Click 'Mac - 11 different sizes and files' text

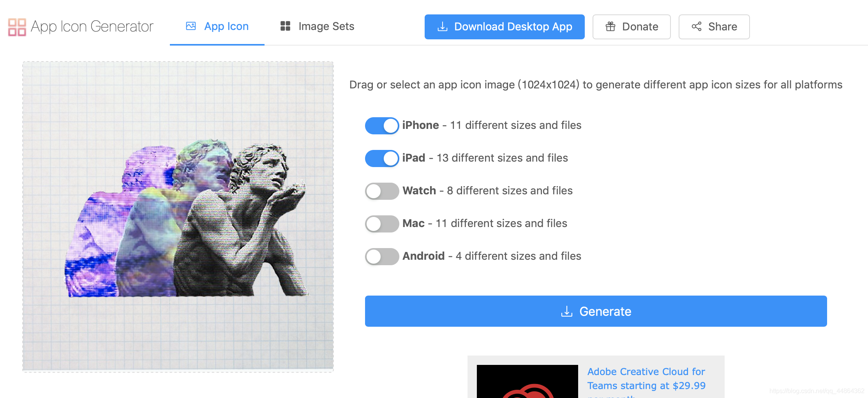[485, 223]
